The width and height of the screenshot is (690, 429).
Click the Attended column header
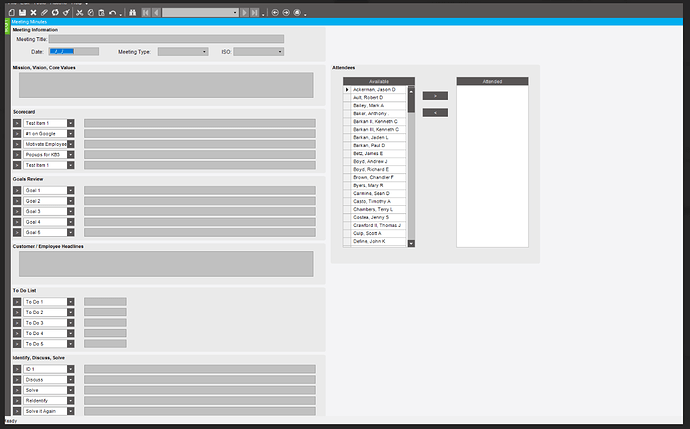[x=492, y=81]
